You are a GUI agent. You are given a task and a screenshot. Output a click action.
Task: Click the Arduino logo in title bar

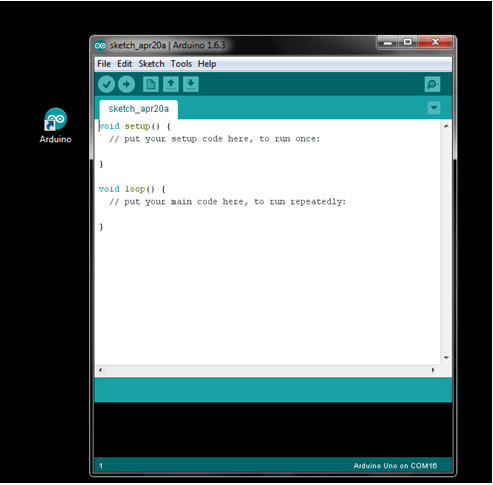tap(100, 45)
